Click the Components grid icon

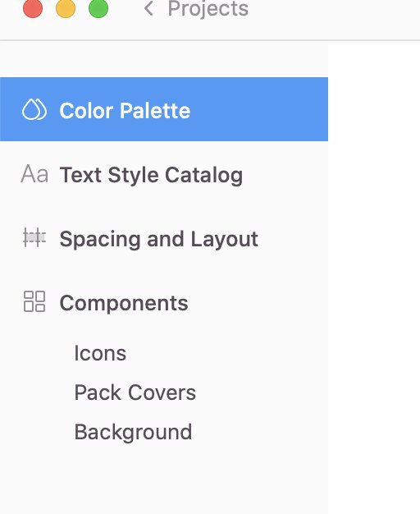tap(34, 301)
